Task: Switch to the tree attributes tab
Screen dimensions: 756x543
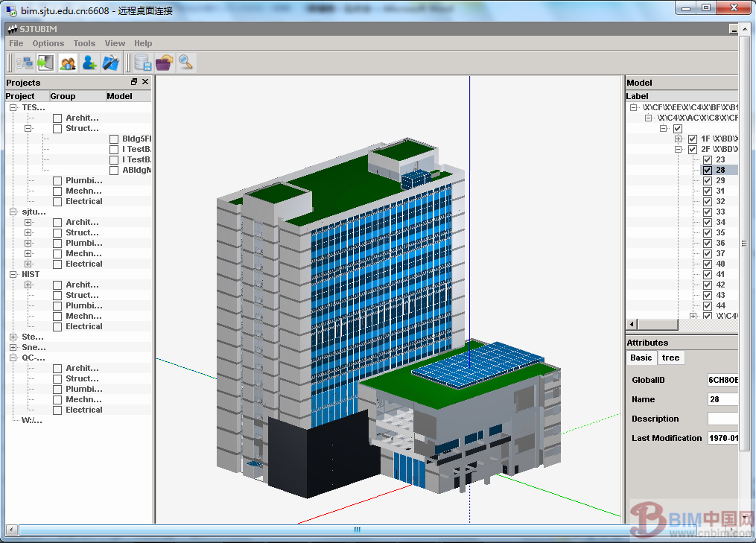Action: [670, 358]
